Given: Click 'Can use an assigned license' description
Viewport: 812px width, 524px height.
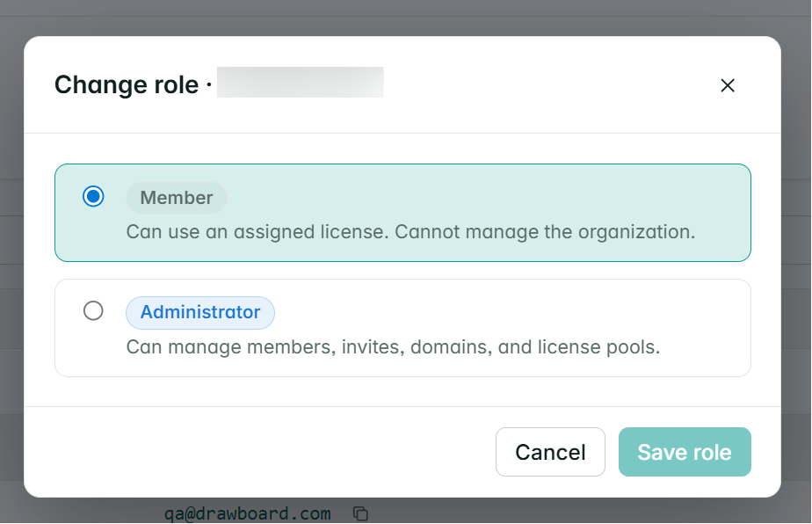Looking at the screenshot, I should click(x=410, y=232).
